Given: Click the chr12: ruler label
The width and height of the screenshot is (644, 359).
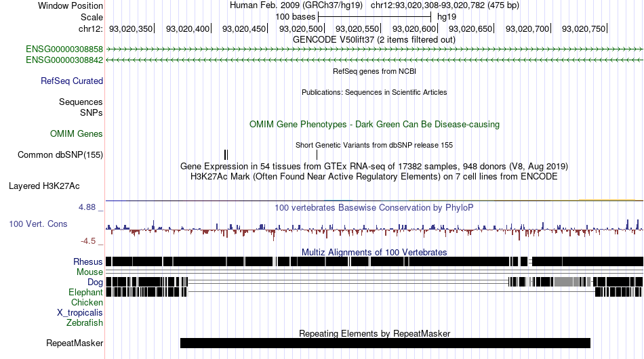Looking at the screenshot, I should (x=90, y=28).
